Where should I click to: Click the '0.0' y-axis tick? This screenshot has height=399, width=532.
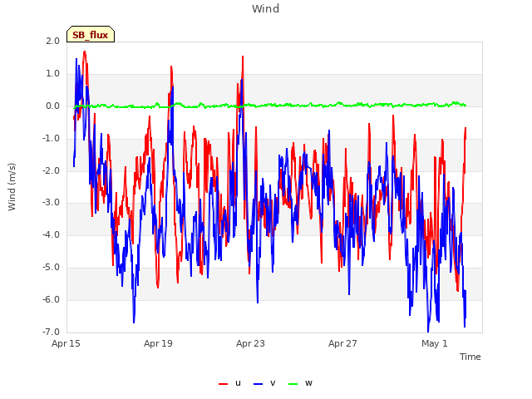pos(52,106)
